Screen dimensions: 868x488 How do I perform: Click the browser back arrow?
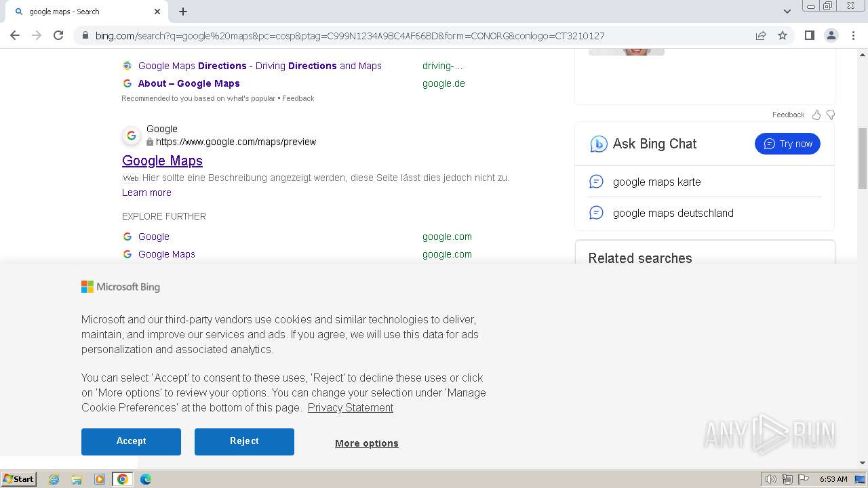click(15, 35)
